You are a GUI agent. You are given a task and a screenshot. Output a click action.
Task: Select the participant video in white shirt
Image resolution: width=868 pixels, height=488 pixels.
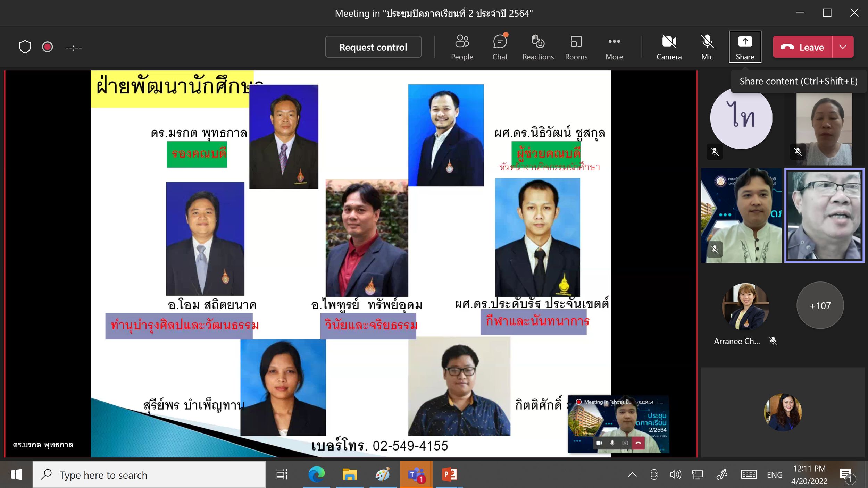pos(741,216)
